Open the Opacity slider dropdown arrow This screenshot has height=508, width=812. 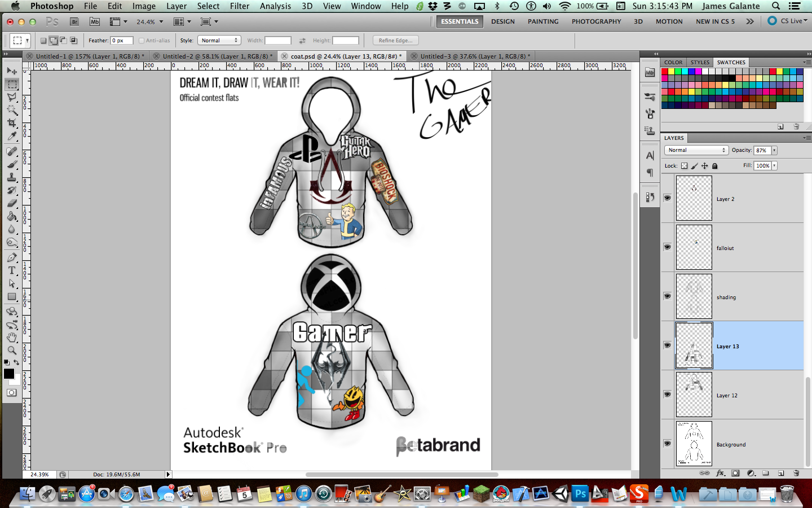pos(774,150)
